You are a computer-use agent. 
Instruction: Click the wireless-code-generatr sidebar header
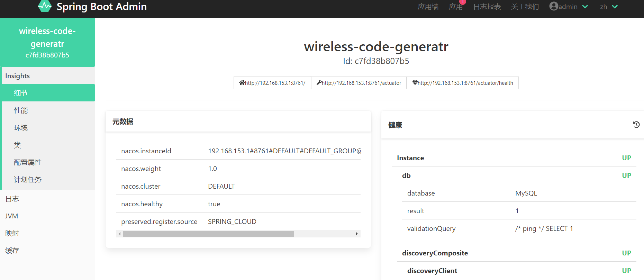pyautogui.click(x=47, y=42)
